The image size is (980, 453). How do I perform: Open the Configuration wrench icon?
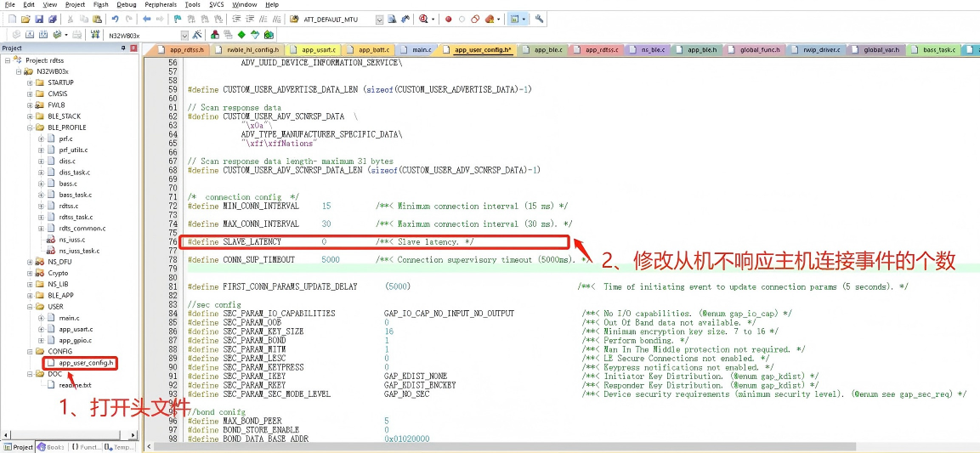[540, 19]
